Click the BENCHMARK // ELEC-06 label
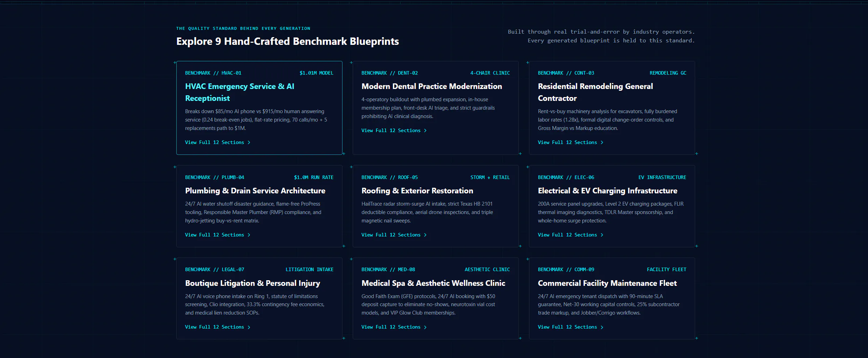 pyautogui.click(x=566, y=178)
